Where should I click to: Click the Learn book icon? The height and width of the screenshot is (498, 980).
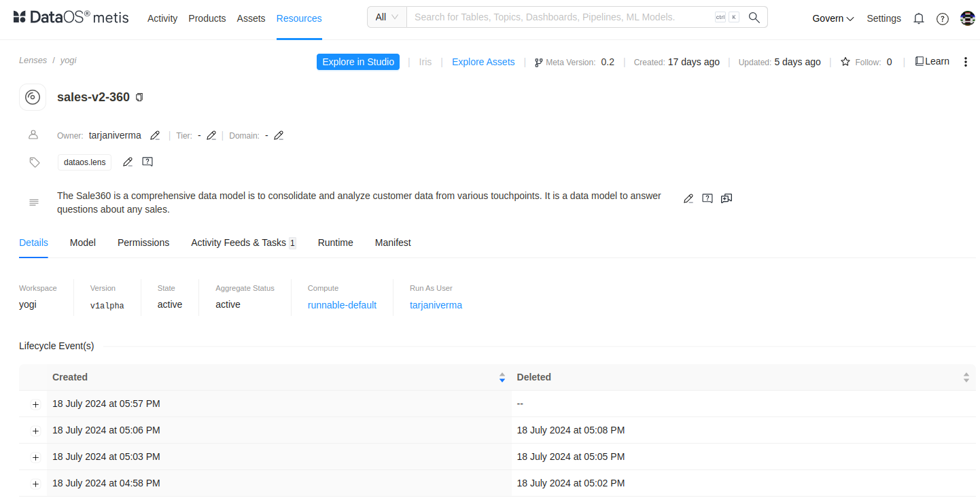click(920, 61)
